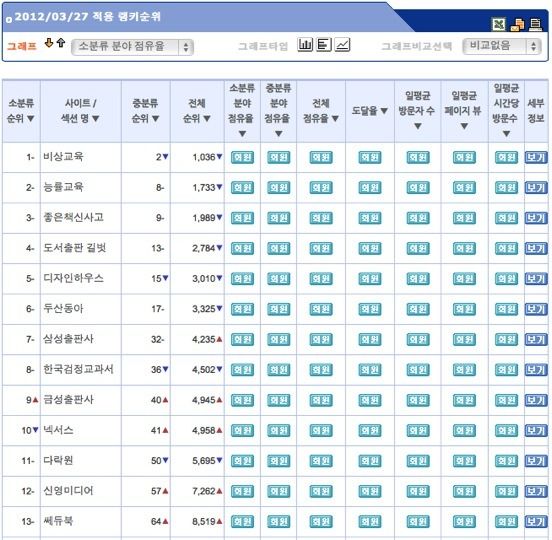The width and height of the screenshot is (552, 540).
Task: Click 금성출판사 site name
Action: coord(68,399)
